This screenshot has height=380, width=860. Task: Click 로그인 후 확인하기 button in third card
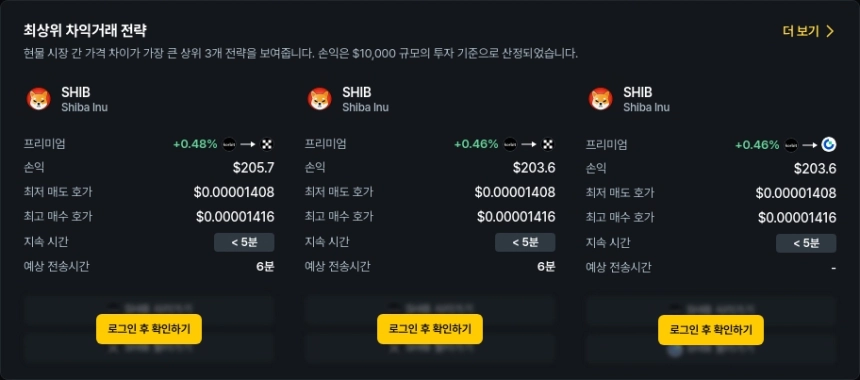711,329
